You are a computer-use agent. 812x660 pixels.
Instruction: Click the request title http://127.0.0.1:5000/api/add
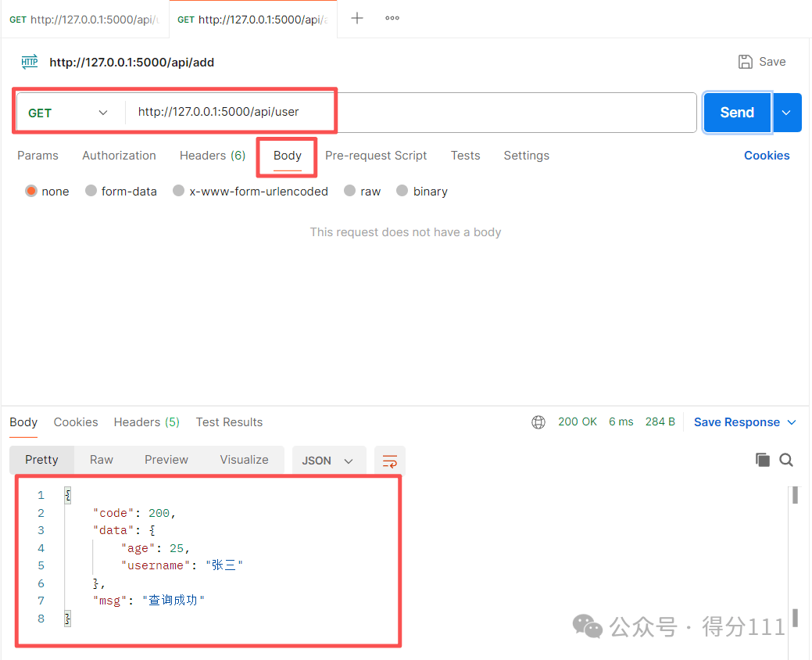[x=131, y=63]
